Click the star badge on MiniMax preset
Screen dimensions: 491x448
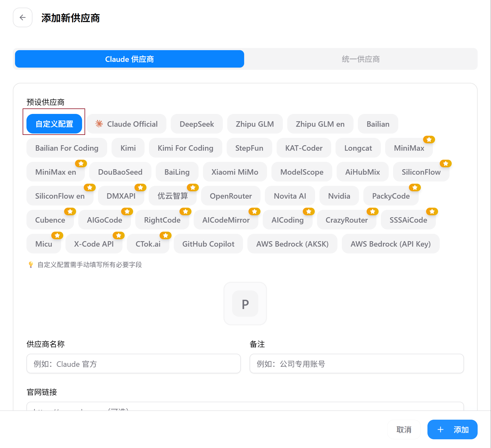[429, 140]
